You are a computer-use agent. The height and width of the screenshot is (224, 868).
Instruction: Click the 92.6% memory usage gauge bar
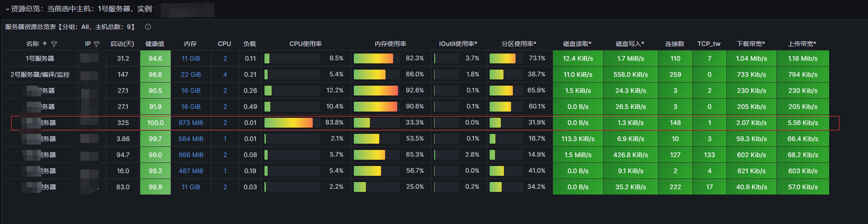376,91
